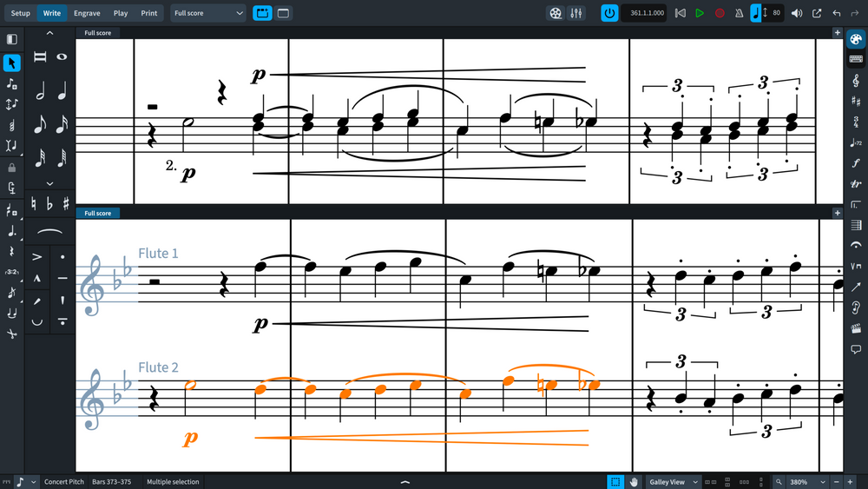Open the Full score layout dropdown

tap(208, 13)
